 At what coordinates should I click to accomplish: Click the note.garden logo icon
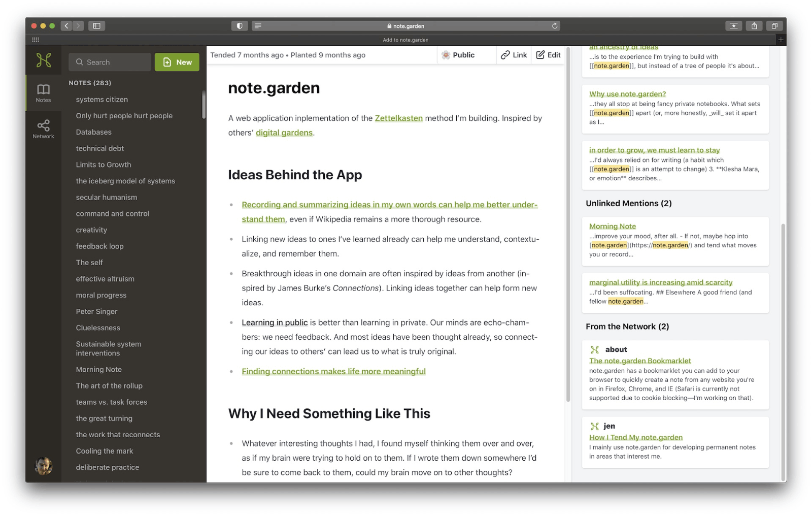tap(43, 60)
